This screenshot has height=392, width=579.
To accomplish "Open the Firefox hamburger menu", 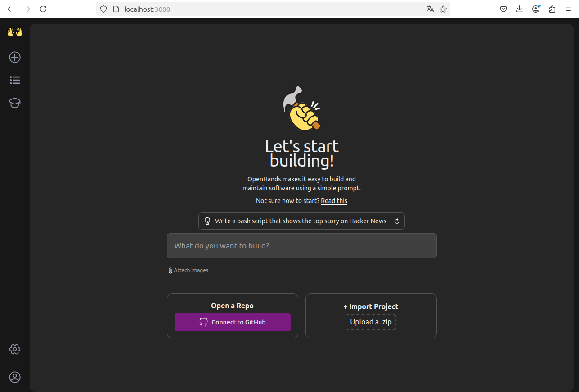I will pyautogui.click(x=568, y=9).
